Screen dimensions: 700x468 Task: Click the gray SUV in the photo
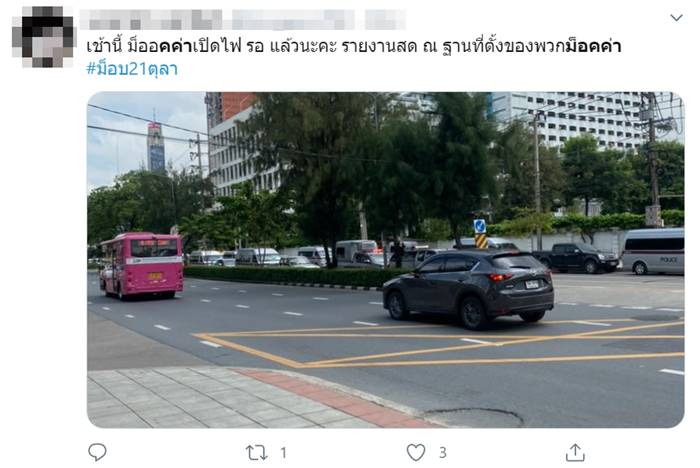tap(468, 288)
